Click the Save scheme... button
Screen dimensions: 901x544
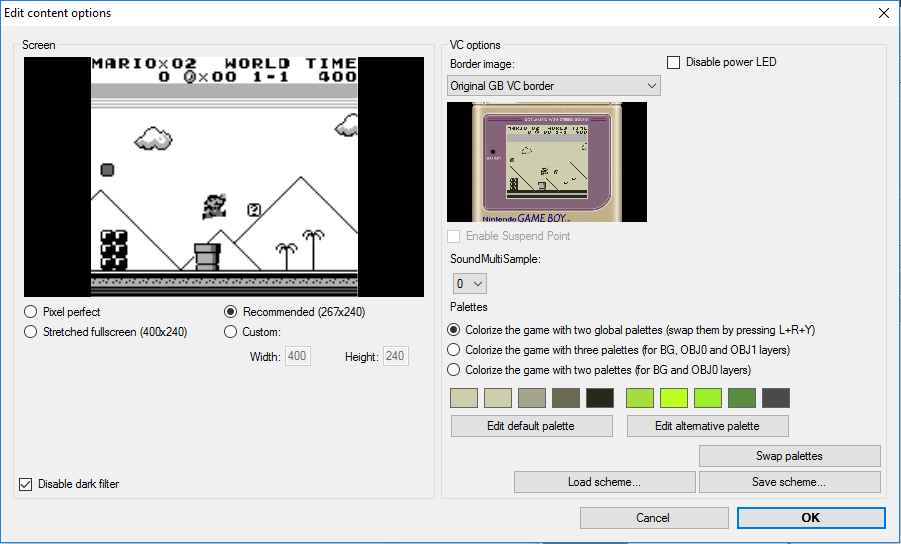pyautogui.click(x=790, y=482)
